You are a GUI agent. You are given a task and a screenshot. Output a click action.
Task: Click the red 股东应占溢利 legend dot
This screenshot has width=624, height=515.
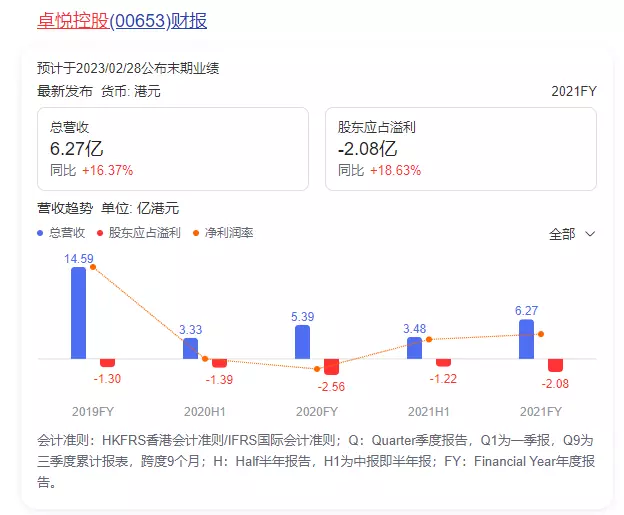tap(100, 233)
